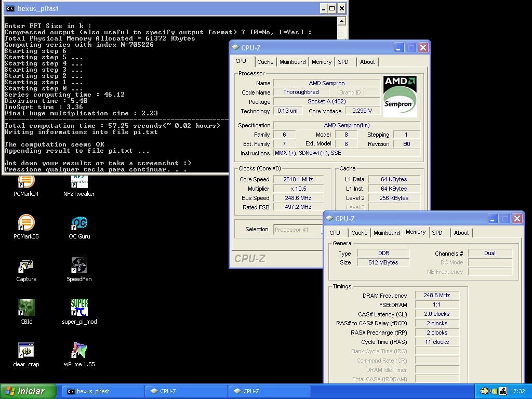Select the first CPU-Z taskbar button
The width and height of the screenshot is (532, 399).
[187, 391]
